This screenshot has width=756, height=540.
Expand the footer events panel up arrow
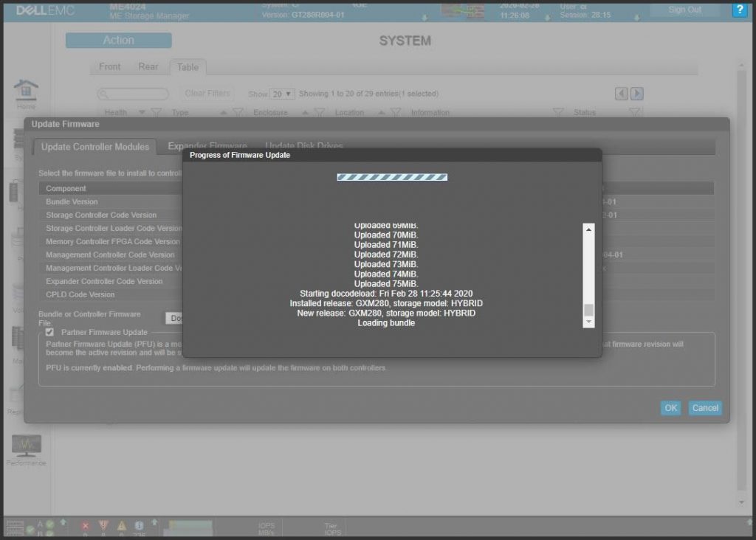coord(154,522)
